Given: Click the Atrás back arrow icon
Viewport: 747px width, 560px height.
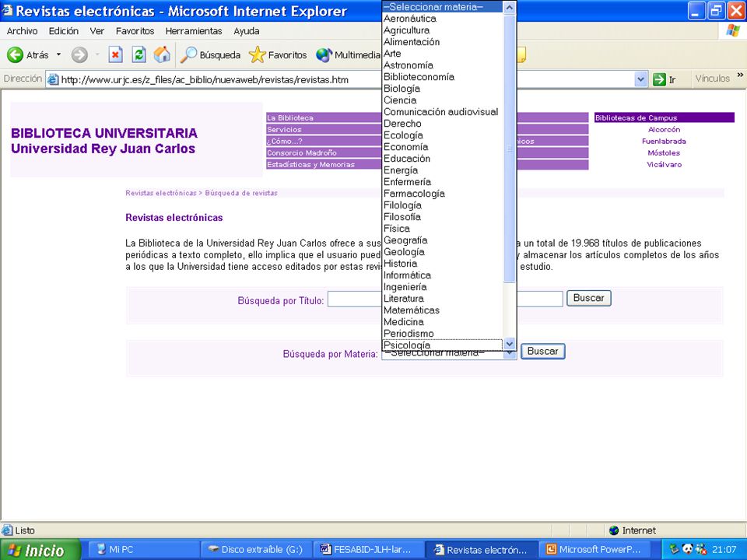Looking at the screenshot, I should pos(15,54).
